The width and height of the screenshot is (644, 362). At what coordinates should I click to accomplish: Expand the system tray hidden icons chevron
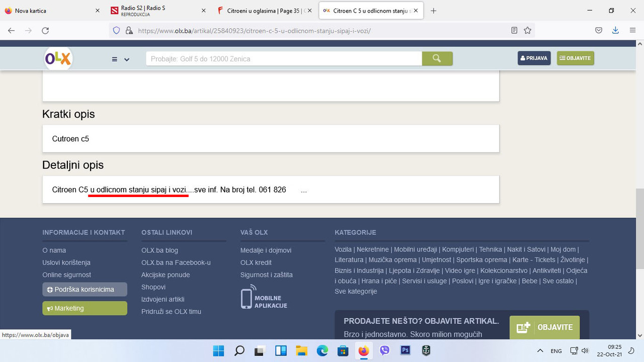click(540, 351)
